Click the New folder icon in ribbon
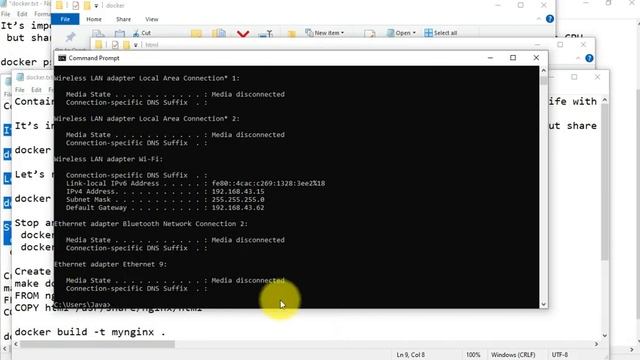Viewport: 640px width, 360px height. (291, 33)
